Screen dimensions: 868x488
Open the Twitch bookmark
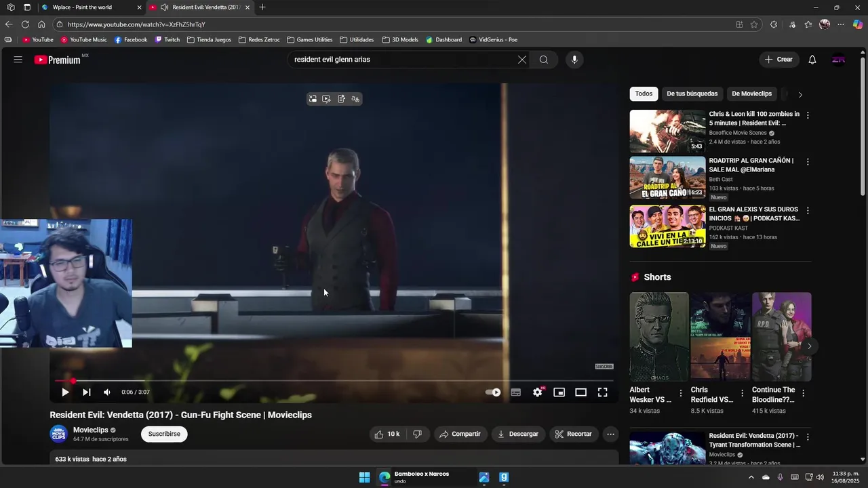[x=167, y=40]
